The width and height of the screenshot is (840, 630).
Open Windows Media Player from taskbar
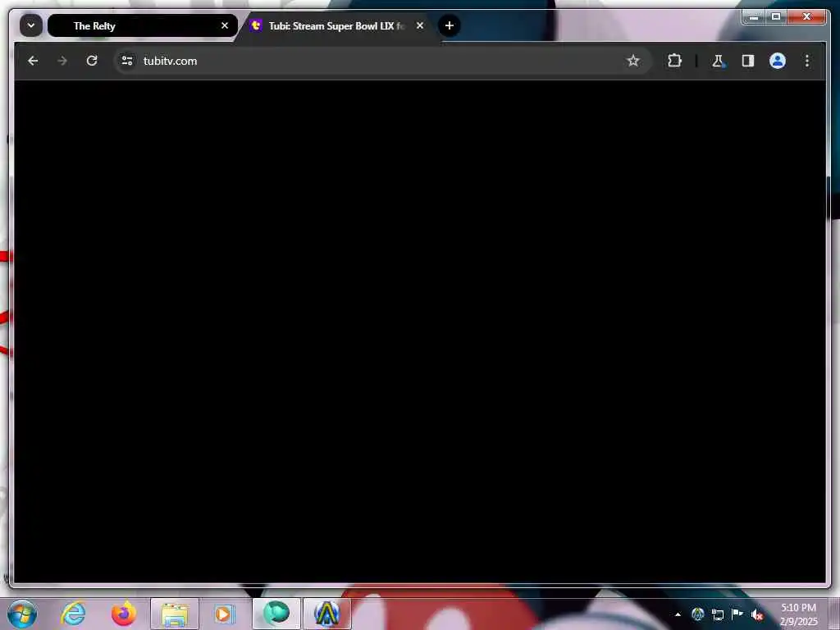pos(225,614)
